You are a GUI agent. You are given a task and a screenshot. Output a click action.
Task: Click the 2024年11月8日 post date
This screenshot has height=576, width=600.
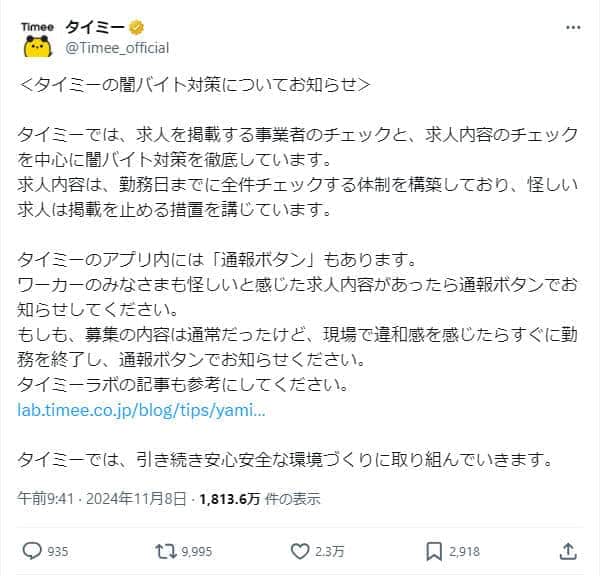137,499
